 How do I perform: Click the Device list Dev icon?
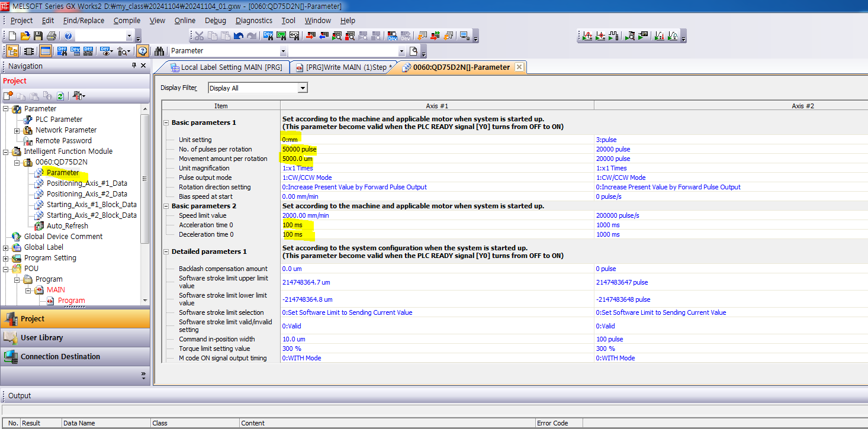(x=75, y=51)
